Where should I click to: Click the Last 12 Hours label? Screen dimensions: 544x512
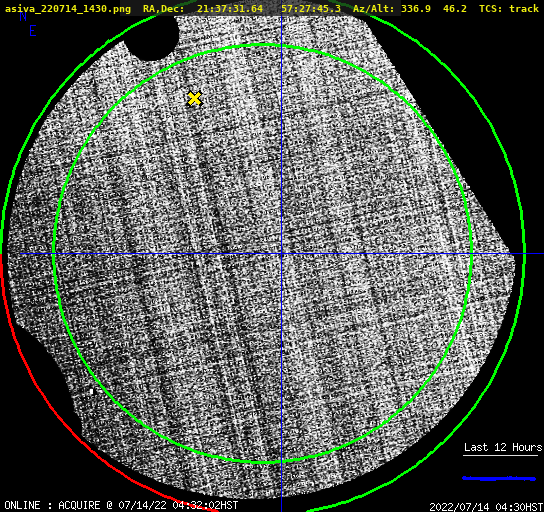pyautogui.click(x=503, y=447)
